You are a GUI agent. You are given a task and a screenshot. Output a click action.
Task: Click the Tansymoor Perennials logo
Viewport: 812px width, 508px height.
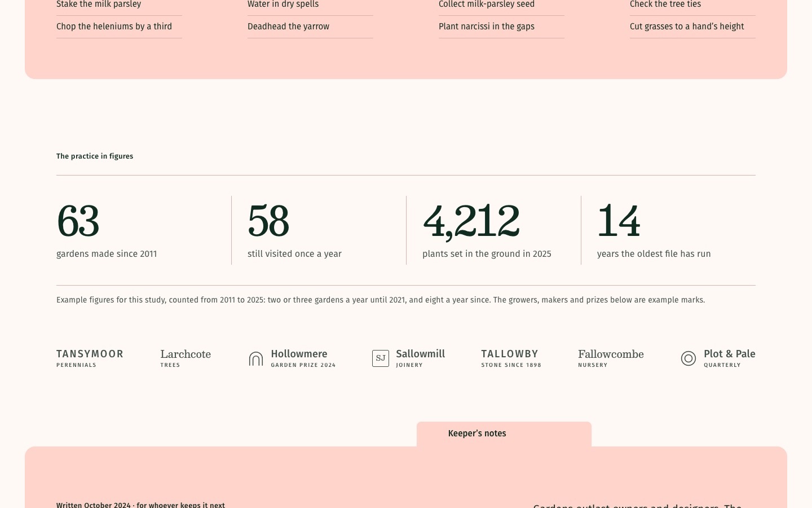pos(90,358)
